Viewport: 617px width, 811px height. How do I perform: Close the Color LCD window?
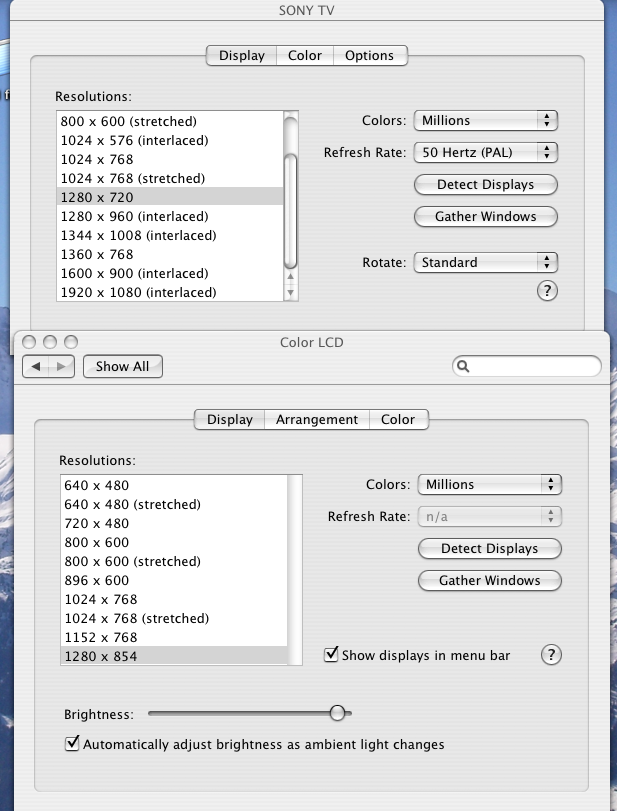29,342
